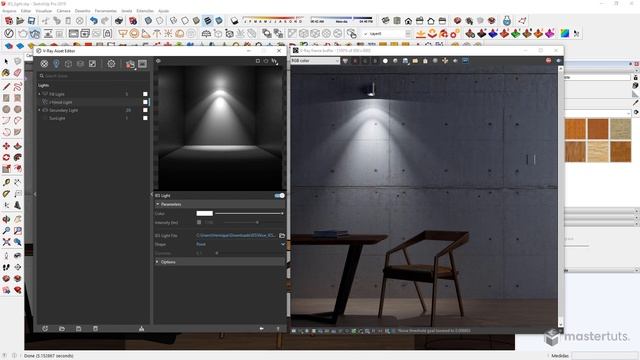Click the V-Ray Render teapot toolbar icon
640x360 pixels.
[22, 33]
